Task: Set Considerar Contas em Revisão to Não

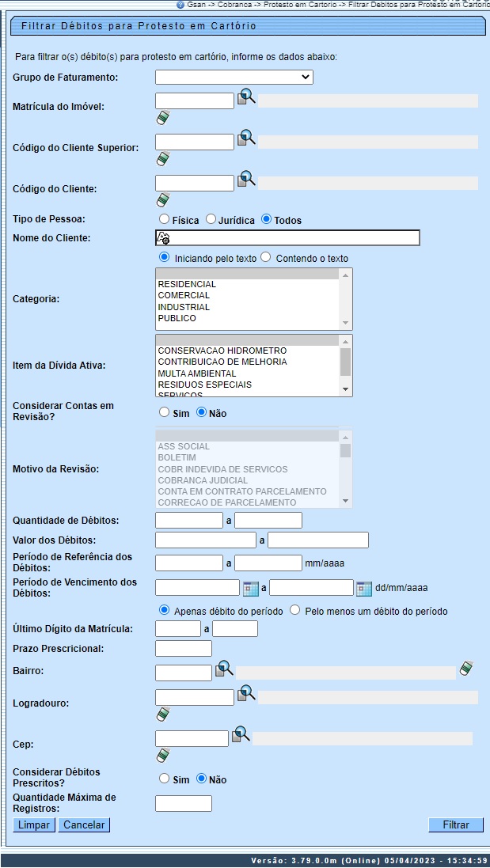Action: pyautogui.click(x=202, y=412)
